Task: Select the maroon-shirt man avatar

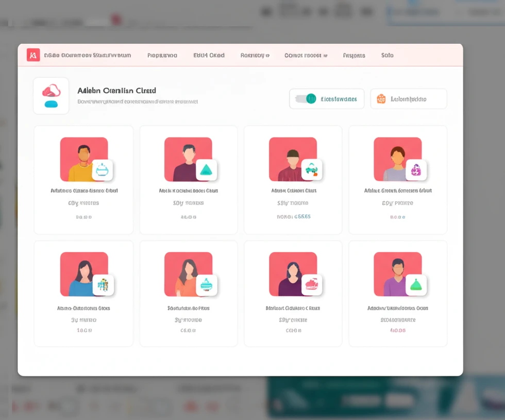Action: point(188,159)
